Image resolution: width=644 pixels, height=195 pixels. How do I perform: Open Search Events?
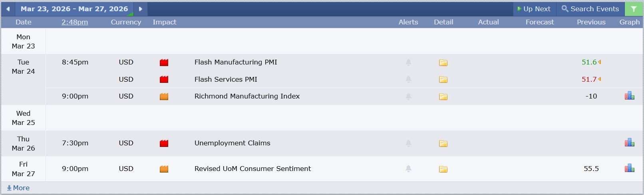[590, 9]
